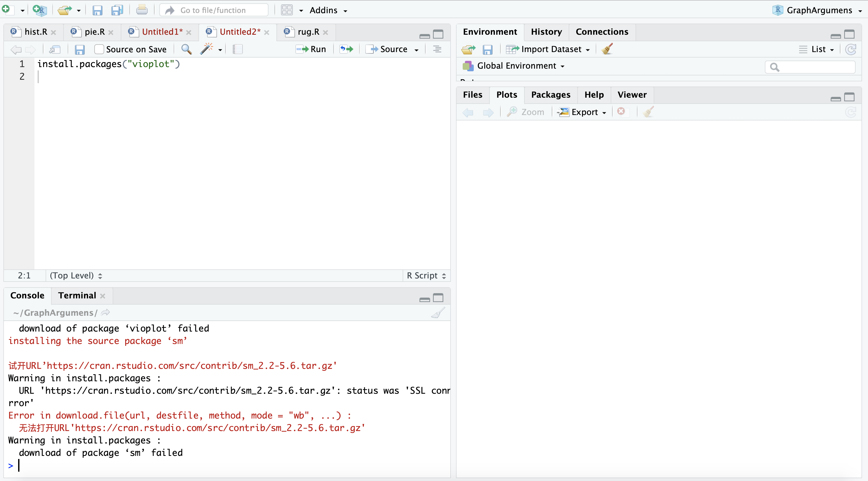Viewport: 868px width, 481px height.
Task: Click the workspace panes grid icon
Action: [287, 10]
